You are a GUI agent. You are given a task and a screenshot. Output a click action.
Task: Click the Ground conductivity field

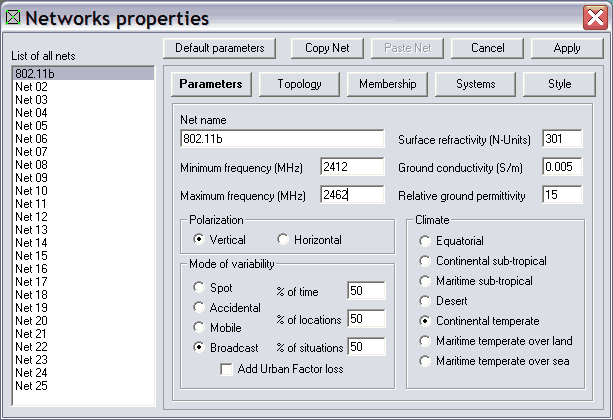[562, 167]
